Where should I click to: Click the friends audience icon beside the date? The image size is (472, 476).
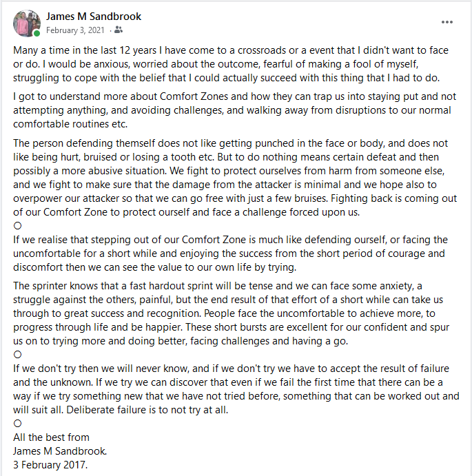119,30
